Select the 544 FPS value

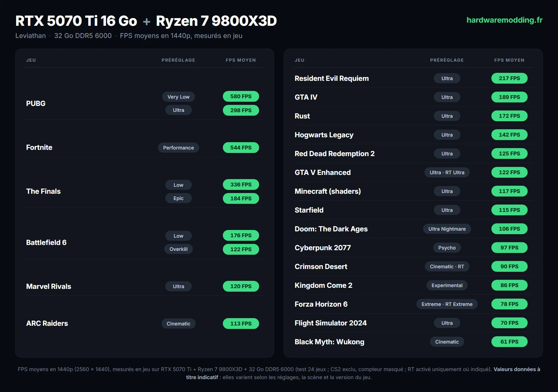click(x=241, y=148)
